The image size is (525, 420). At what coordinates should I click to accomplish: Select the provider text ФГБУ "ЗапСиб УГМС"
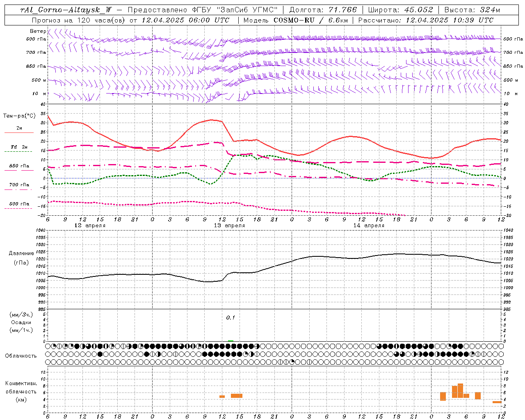click(235, 10)
